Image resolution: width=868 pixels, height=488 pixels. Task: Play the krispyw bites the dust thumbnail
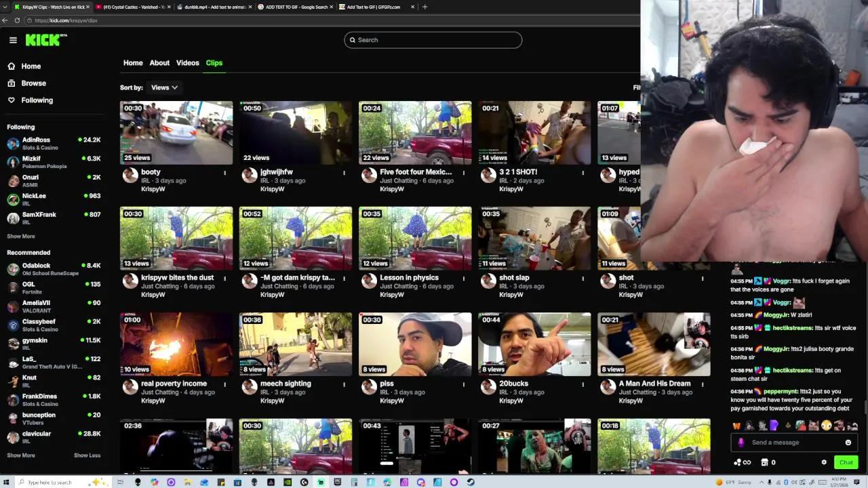tap(176, 238)
